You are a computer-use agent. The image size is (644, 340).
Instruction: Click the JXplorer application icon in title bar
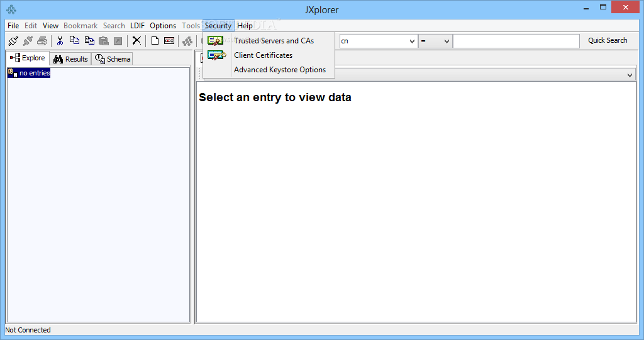(x=11, y=9)
